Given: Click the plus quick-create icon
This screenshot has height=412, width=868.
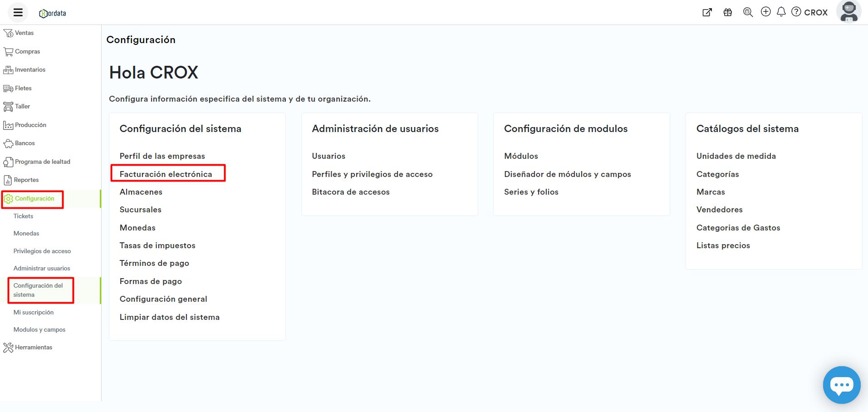Looking at the screenshot, I should coord(766,12).
